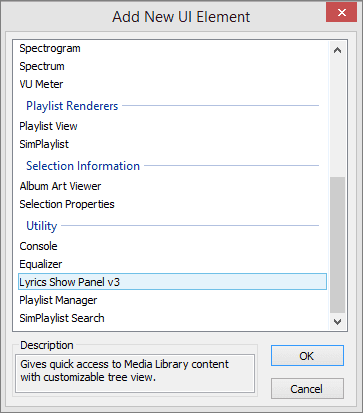The width and height of the screenshot is (363, 413).
Task: Click the Description text box
Action: (135, 373)
